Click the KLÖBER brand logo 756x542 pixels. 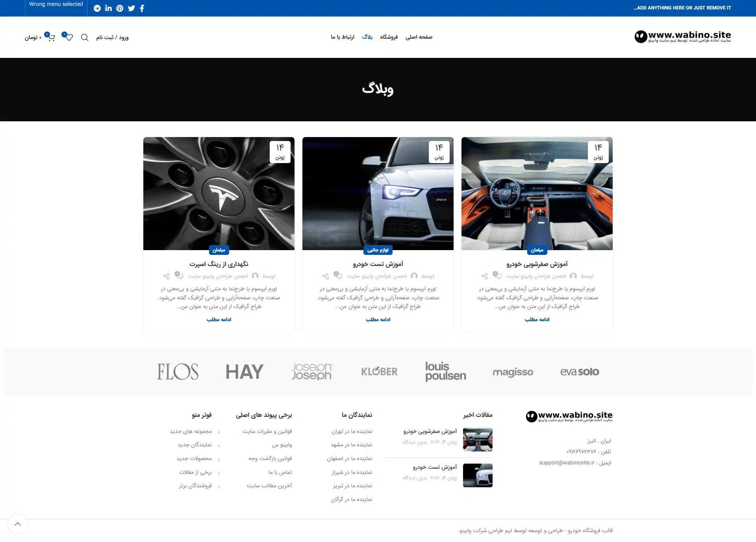pos(380,371)
